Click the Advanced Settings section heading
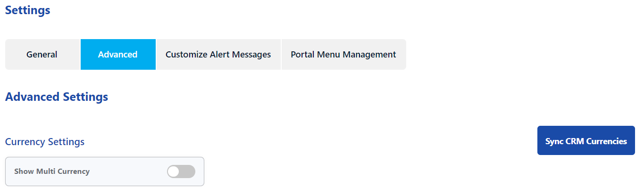The height and width of the screenshot is (196, 644). pyautogui.click(x=57, y=97)
